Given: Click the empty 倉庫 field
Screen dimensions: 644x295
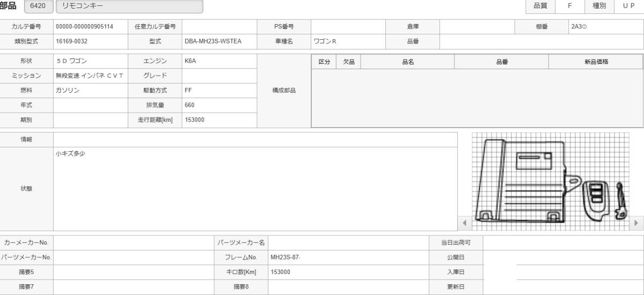Looking at the screenshot, I should click(x=477, y=26).
